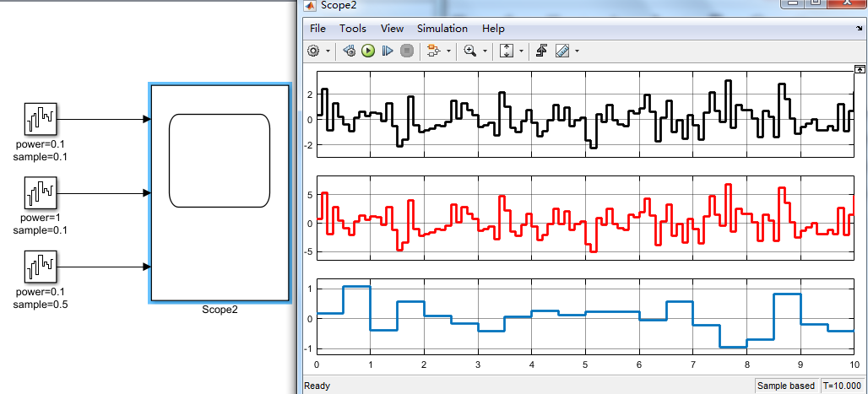The image size is (868, 394).
Task: Click the 'Sample based' status bar entry
Action: tap(786, 386)
